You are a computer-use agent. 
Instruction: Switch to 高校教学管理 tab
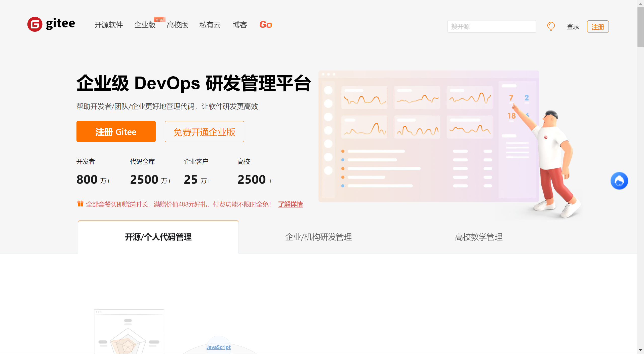click(478, 237)
